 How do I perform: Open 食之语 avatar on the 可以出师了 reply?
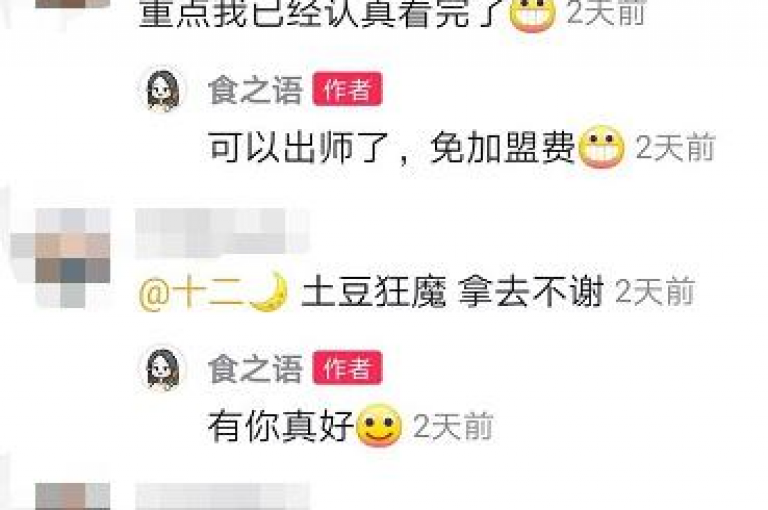(x=163, y=90)
